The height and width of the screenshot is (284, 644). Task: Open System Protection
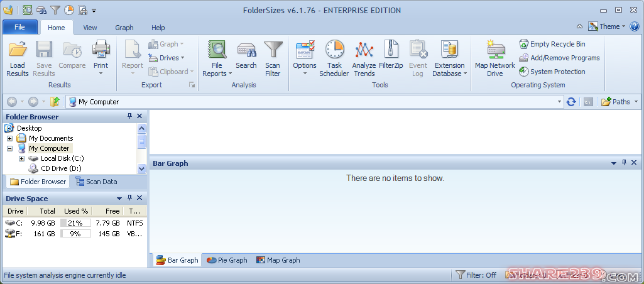[x=552, y=72]
